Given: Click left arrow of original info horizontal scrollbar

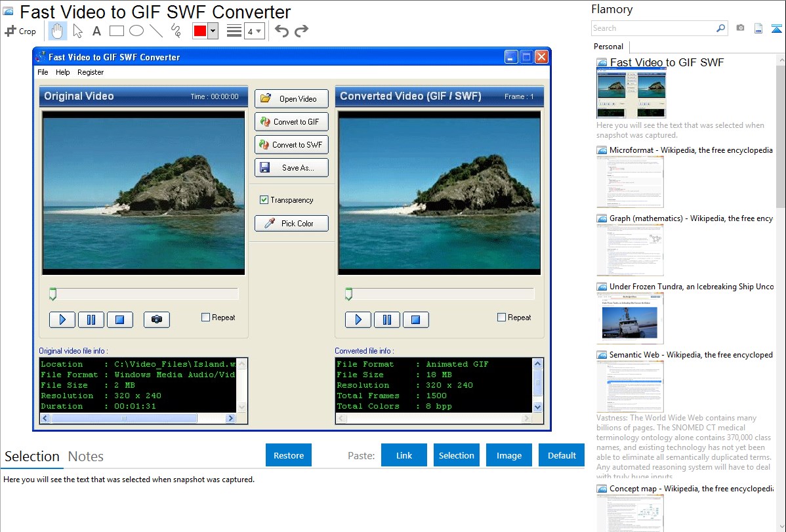Looking at the screenshot, I should (x=45, y=418).
